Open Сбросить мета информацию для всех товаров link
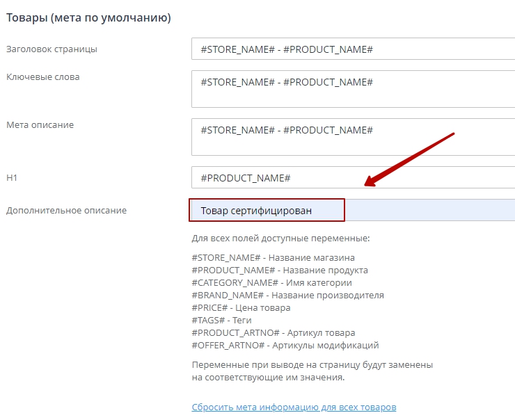Screen dimensions: 515x420 294,407
